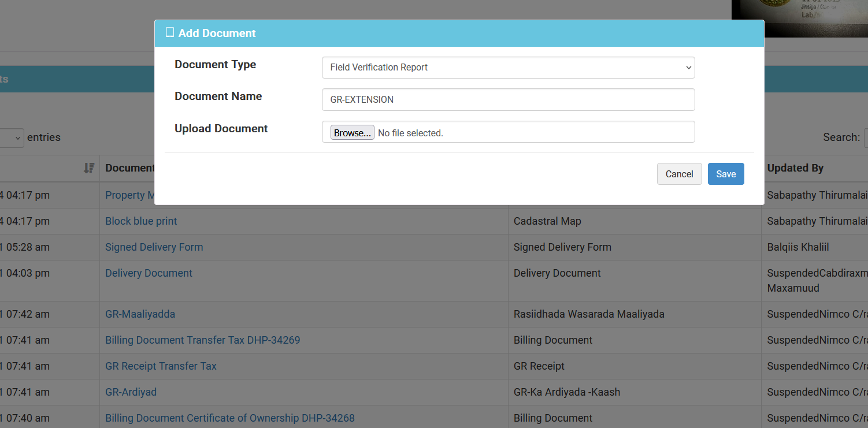
Task: Open the GR-Maaliyadda document link
Action: [x=140, y=314]
